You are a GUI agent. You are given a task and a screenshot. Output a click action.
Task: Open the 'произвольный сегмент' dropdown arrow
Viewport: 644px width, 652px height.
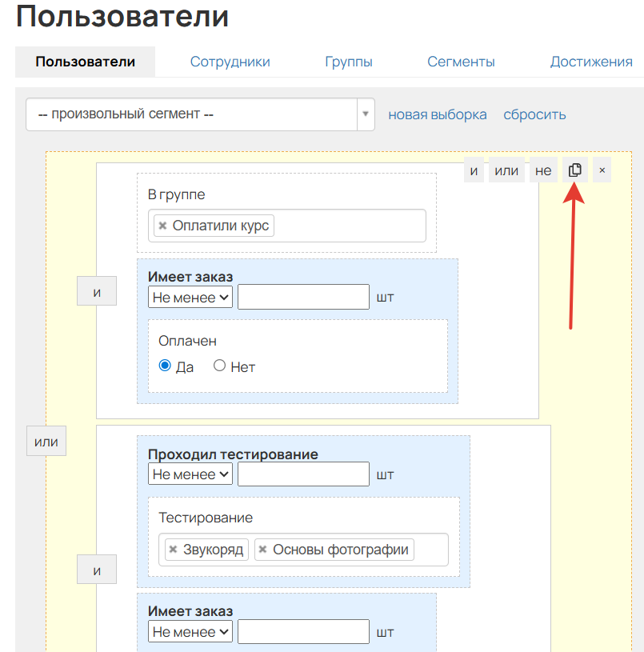click(x=366, y=114)
